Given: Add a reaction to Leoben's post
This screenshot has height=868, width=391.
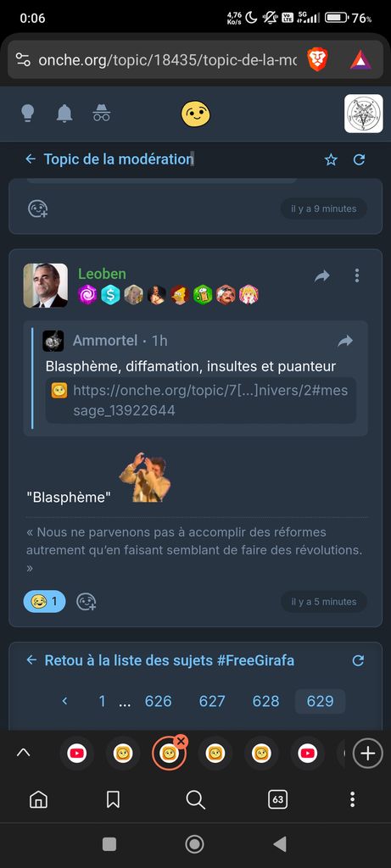Looking at the screenshot, I should coord(86,602).
